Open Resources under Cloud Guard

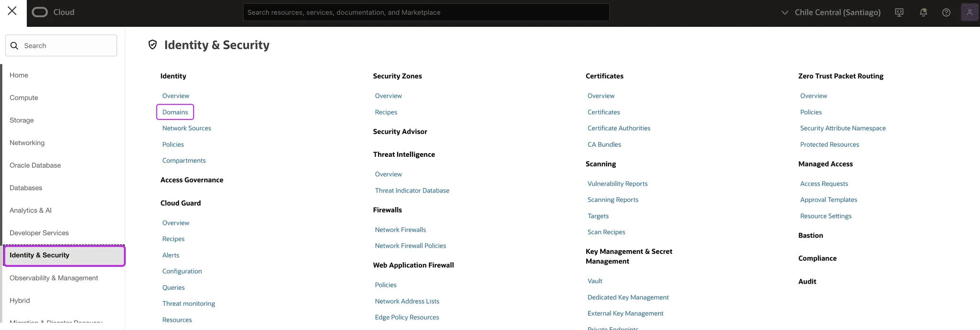click(177, 319)
